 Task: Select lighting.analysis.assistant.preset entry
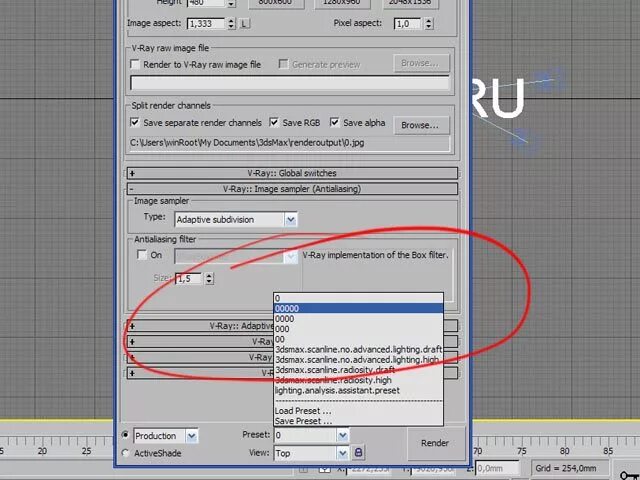pyautogui.click(x=358, y=391)
